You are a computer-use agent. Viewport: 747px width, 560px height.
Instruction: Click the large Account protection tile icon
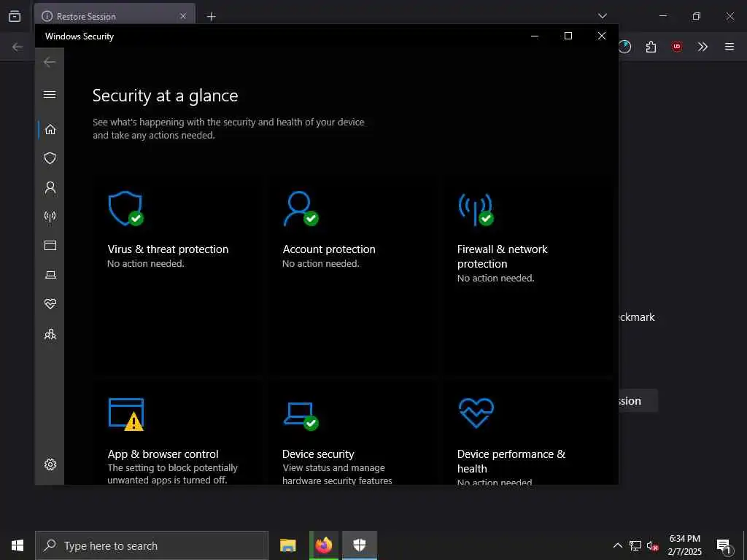click(x=301, y=209)
